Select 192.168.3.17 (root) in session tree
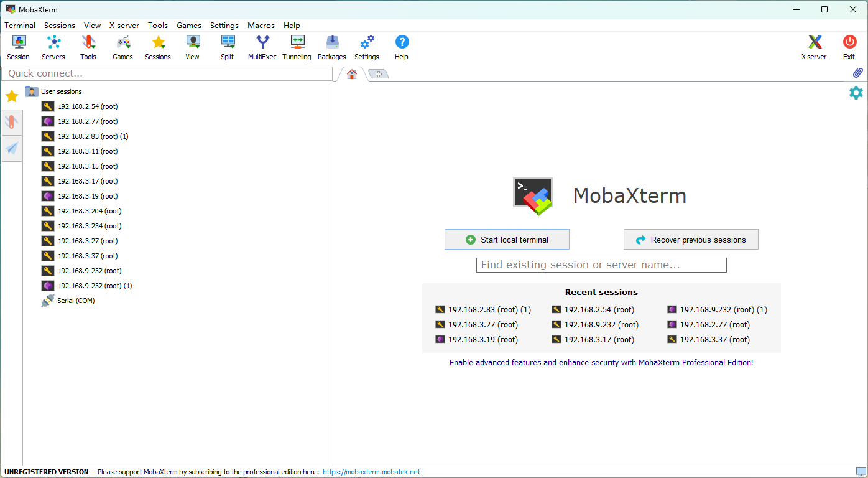This screenshot has width=868, height=478. point(88,181)
